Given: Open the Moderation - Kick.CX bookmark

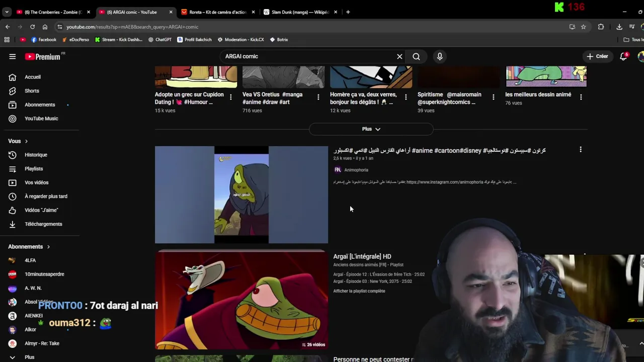Looking at the screenshot, I should 240,40.
